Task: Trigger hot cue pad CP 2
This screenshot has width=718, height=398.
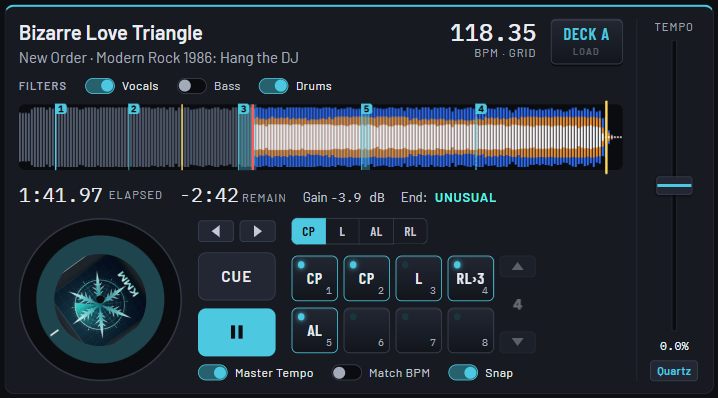Action: pos(367,278)
